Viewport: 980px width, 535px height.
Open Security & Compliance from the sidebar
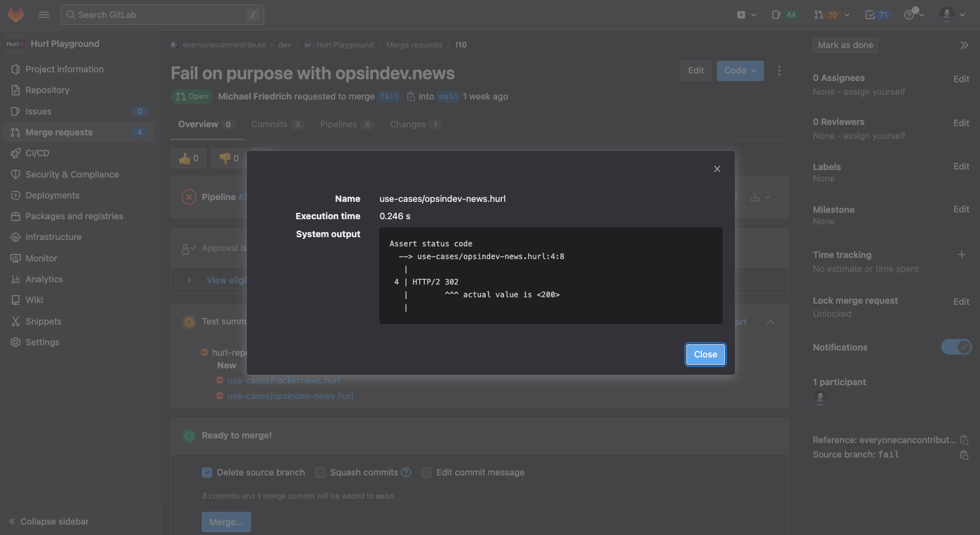(72, 174)
